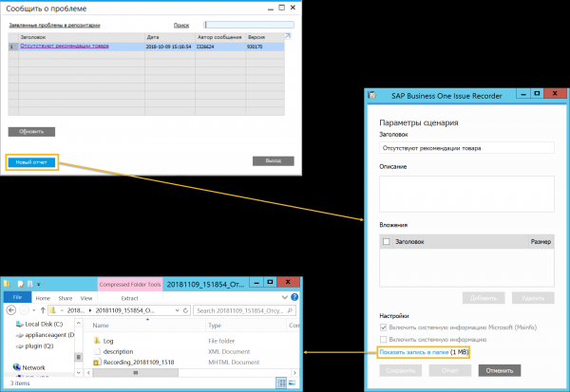Screen dimensions: 570x392
Task: Click the Log folder icon
Action: [96, 339]
